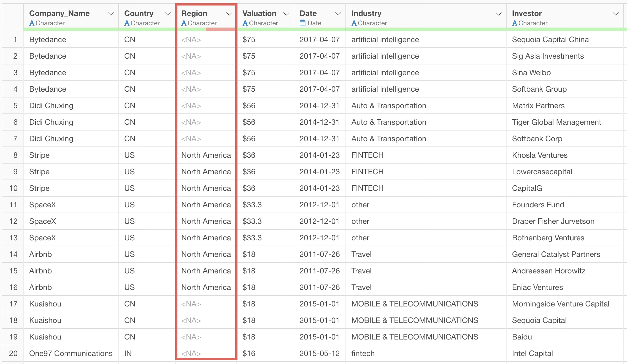Screen dimensions: 627x364
Task: Click red NA portion of Region summary bar
Action: coord(220,29)
